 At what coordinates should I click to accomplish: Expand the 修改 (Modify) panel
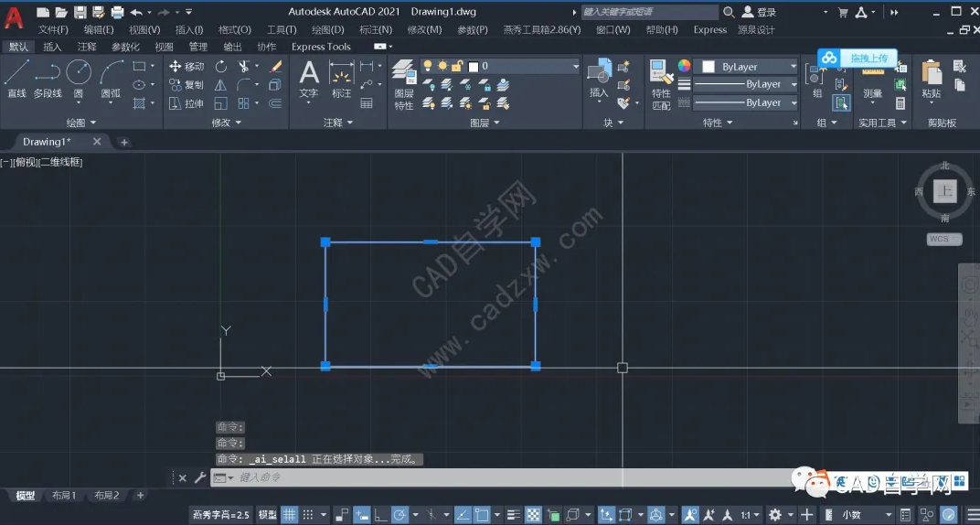pyautogui.click(x=227, y=123)
